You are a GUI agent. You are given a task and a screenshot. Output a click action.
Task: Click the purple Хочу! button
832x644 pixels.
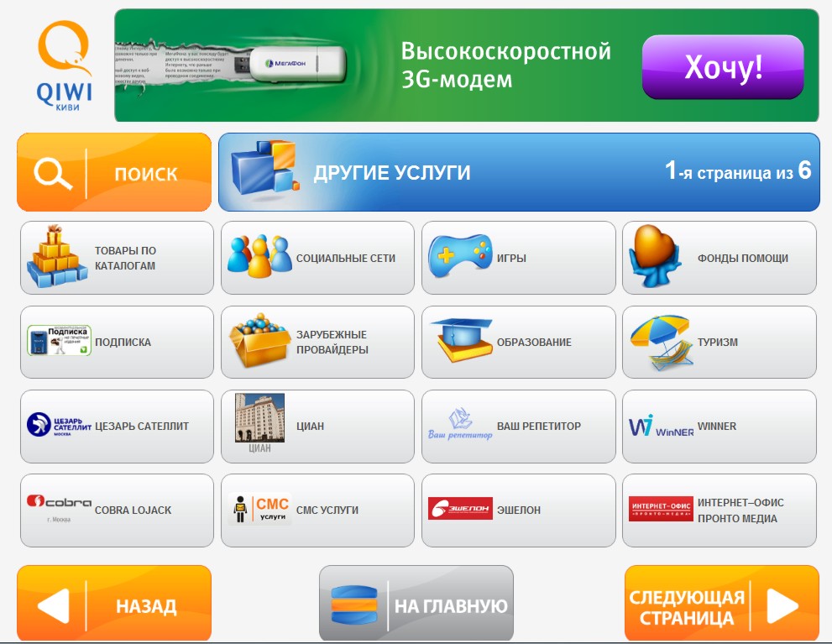click(723, 67)
